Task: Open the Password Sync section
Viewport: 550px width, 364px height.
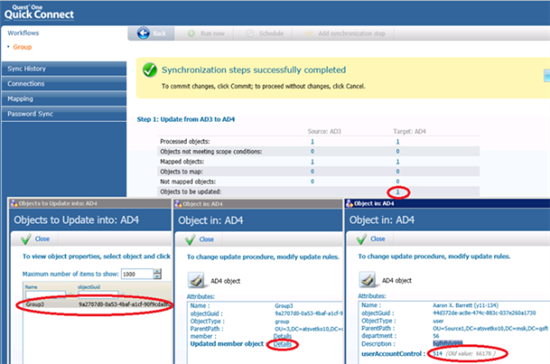Action: (x=64, y=114)
